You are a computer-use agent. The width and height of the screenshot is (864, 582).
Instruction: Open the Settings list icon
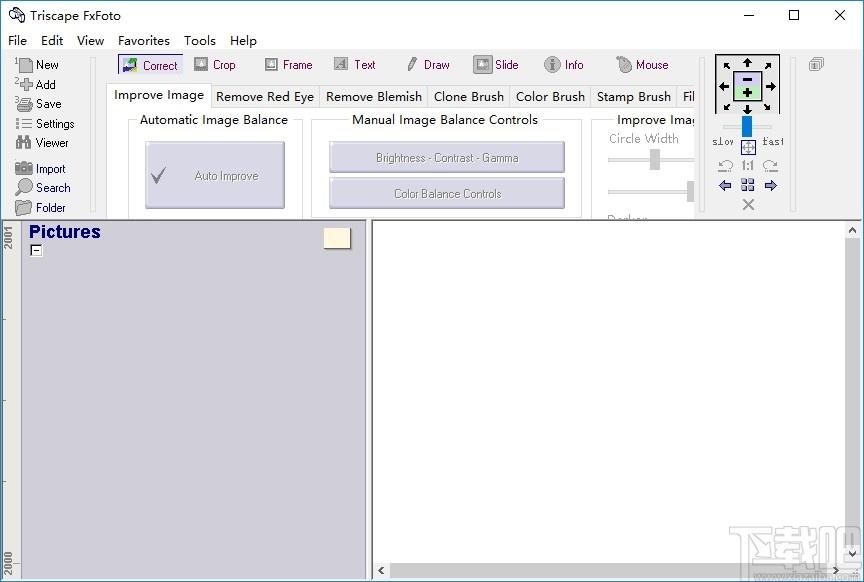[x=24, y=123]
